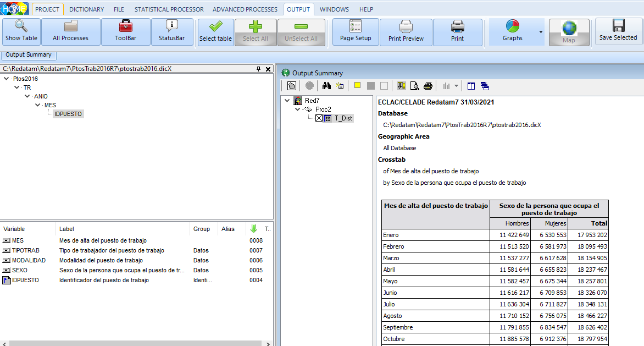
Task: Open the STATISTICAL PROCESSOR tab
Action: 169,9
